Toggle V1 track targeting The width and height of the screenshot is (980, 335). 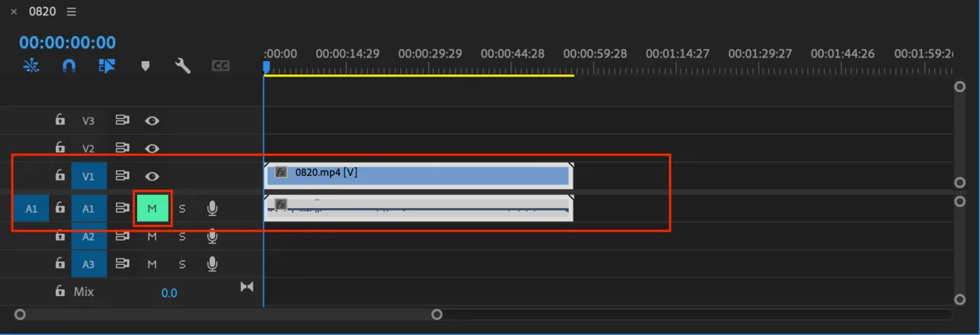coord(89,176)
